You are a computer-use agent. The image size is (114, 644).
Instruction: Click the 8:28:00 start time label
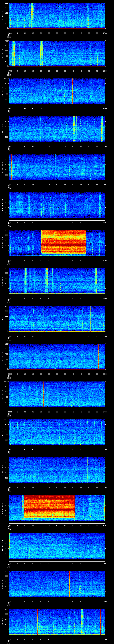[x=9, y=487]
